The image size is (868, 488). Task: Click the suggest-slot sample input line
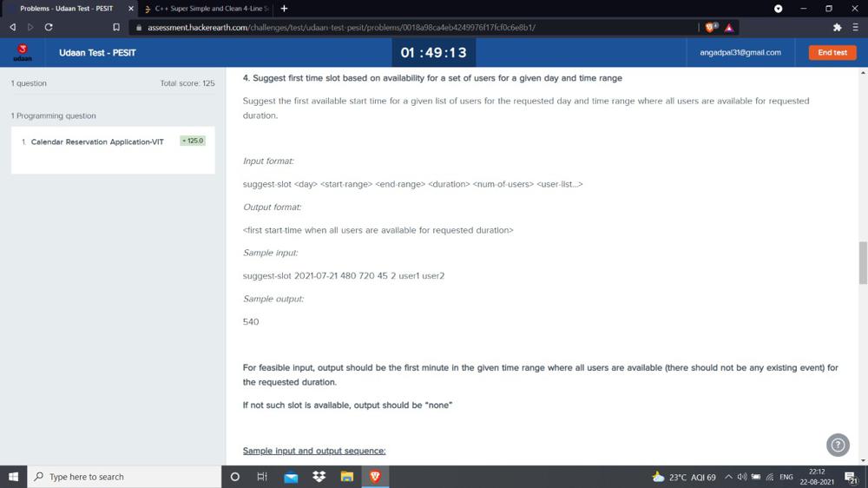[343, 276]
